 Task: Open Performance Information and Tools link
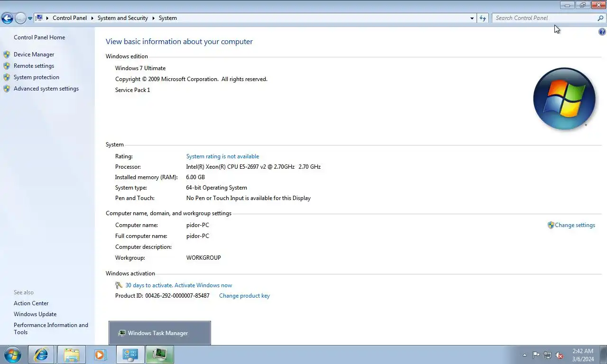51,328
